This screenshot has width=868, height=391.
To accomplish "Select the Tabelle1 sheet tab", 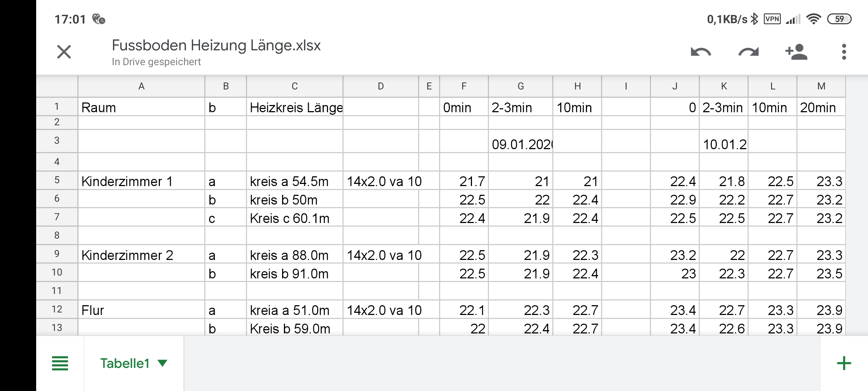I will tap(134, 363).
